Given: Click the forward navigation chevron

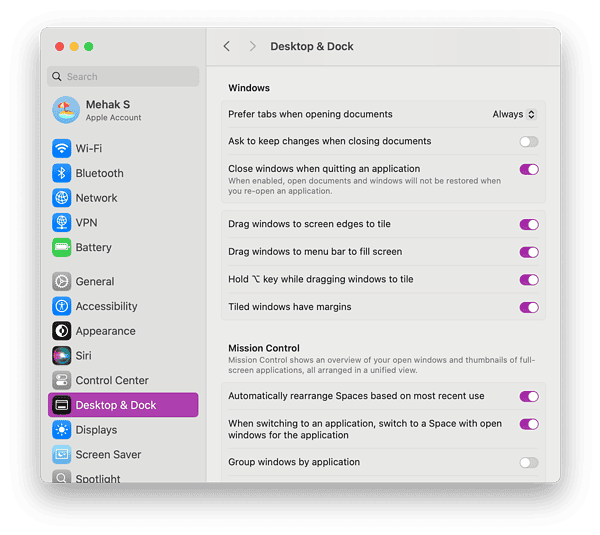Looking at the screenshot, I should [252, 47].
